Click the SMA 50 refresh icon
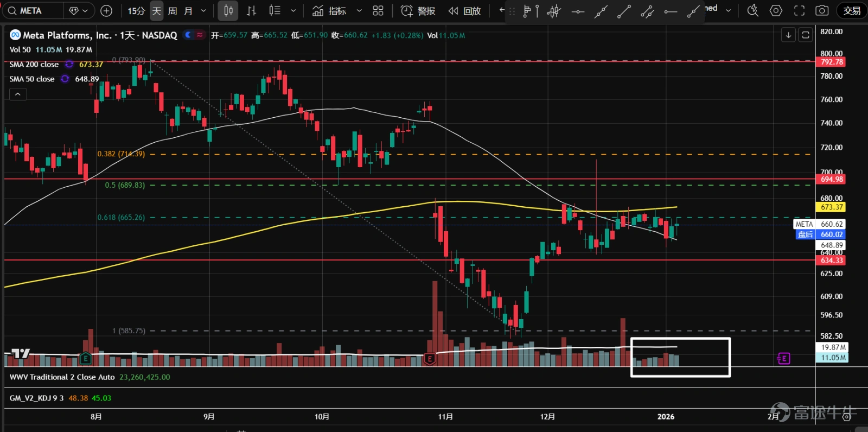 coord(65,79)
